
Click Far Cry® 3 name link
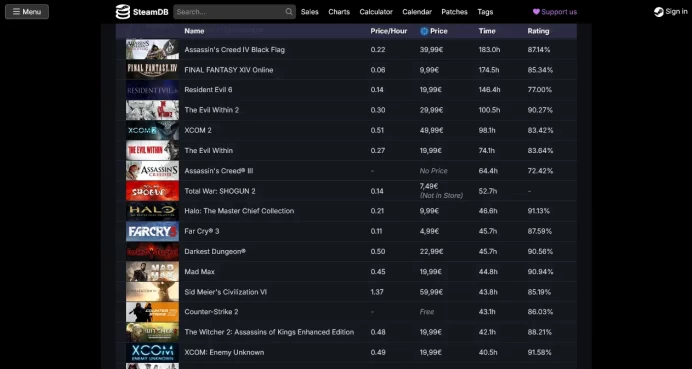[202, 231]
